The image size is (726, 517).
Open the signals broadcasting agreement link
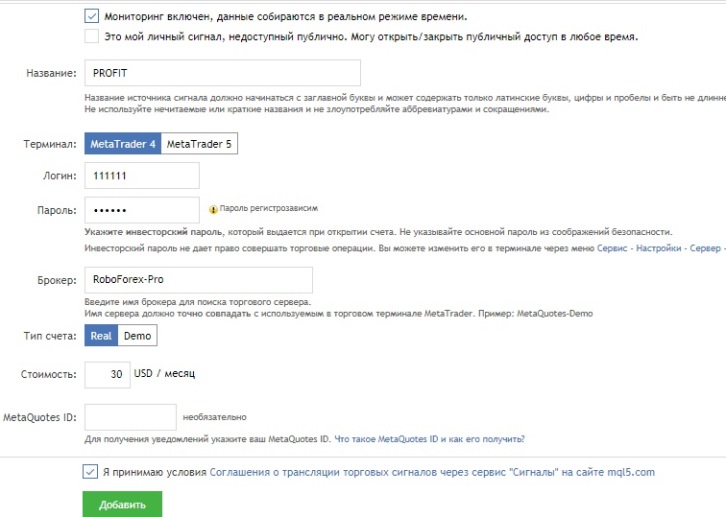pos(432,472)
